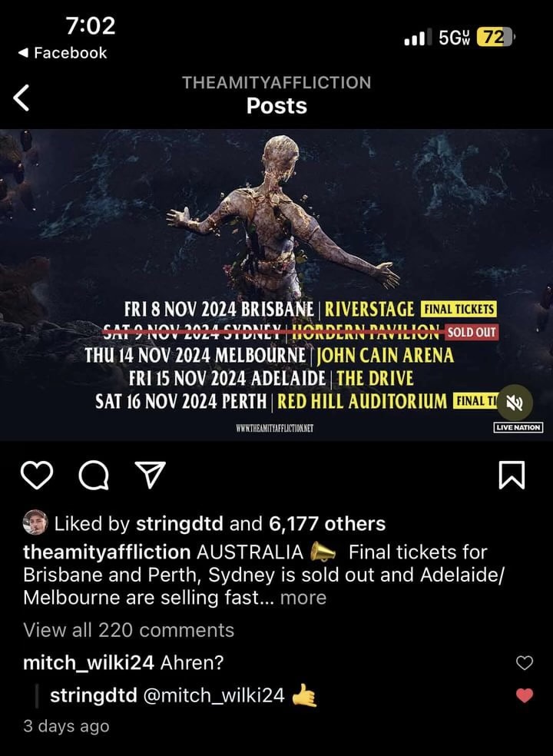Open theamityaffliction username in caption
This screenshot has width=553, height=756.
[x=107, y=552]
